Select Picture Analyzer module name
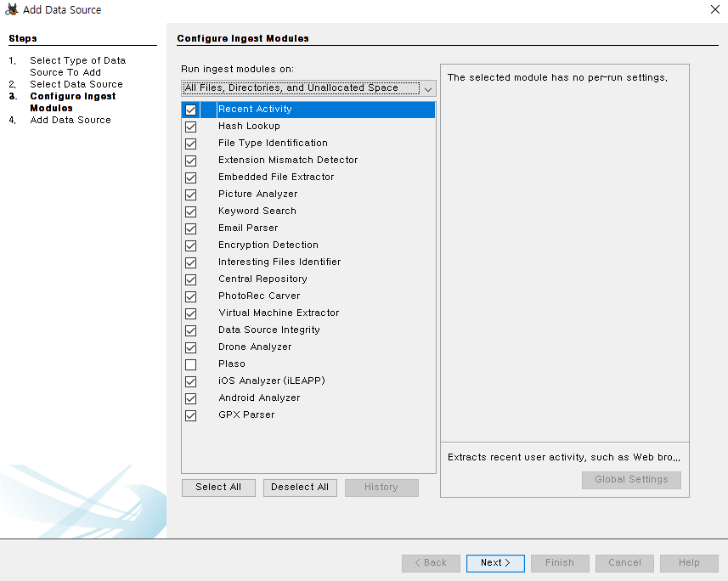This screenshot has height=581, width=728. (257, 195)
